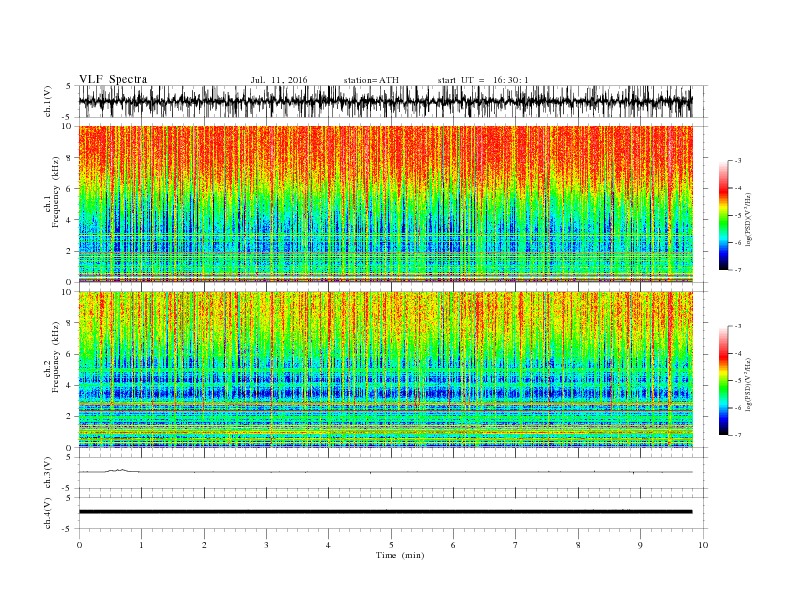
Task: Click the "5" tick of ch.3(V) axis
Action: coord(70,457)
